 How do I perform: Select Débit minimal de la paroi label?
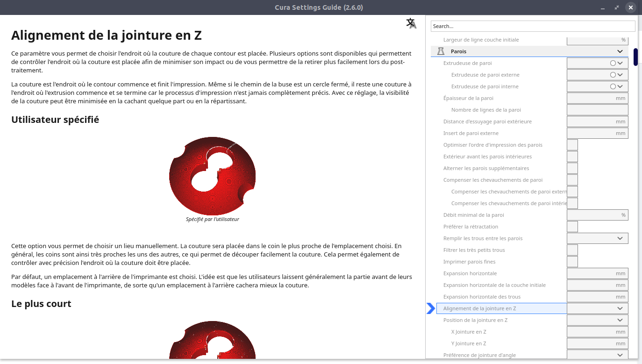coord(474,215)
